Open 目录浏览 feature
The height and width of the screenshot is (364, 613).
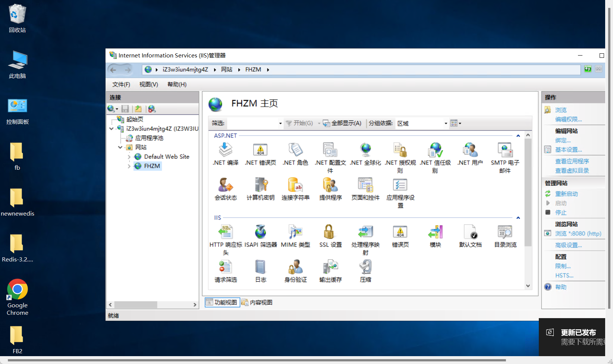pyautogui.click(x=505, y=236)
